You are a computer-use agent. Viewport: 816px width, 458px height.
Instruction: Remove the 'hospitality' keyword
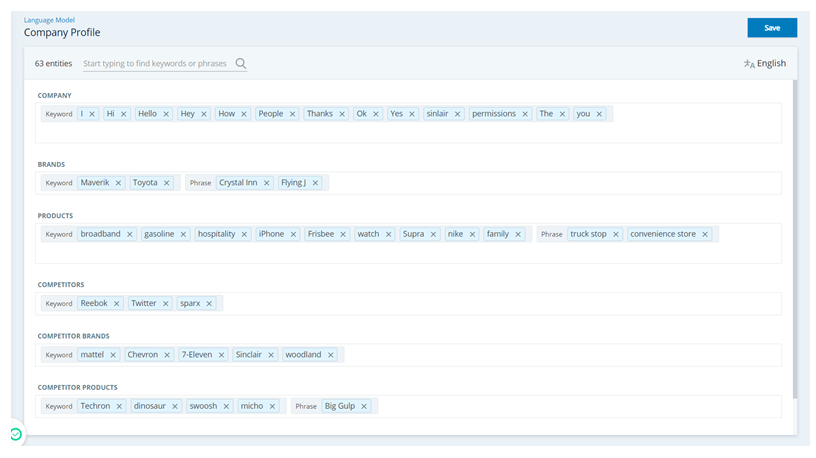[244, 235]
